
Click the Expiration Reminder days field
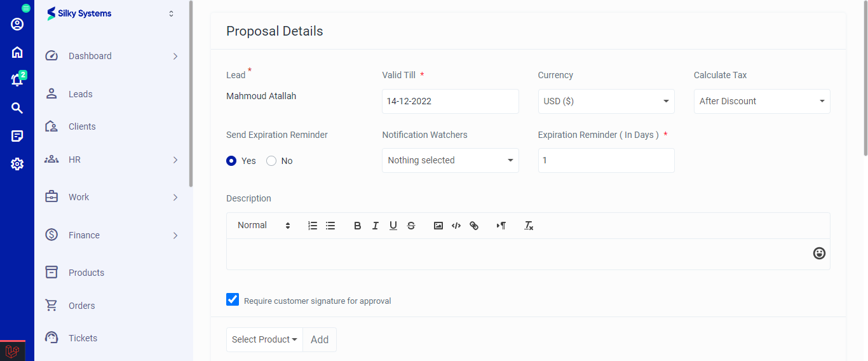point(606,160)
